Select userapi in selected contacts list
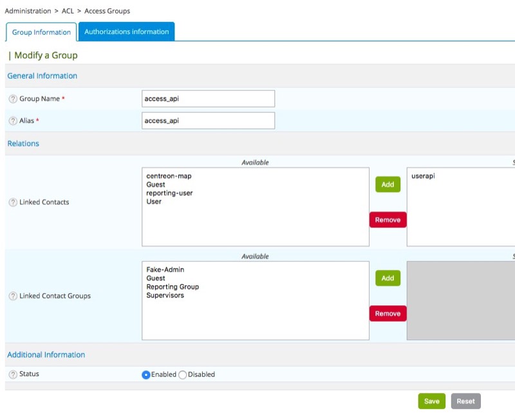 (x=423, y=176)
